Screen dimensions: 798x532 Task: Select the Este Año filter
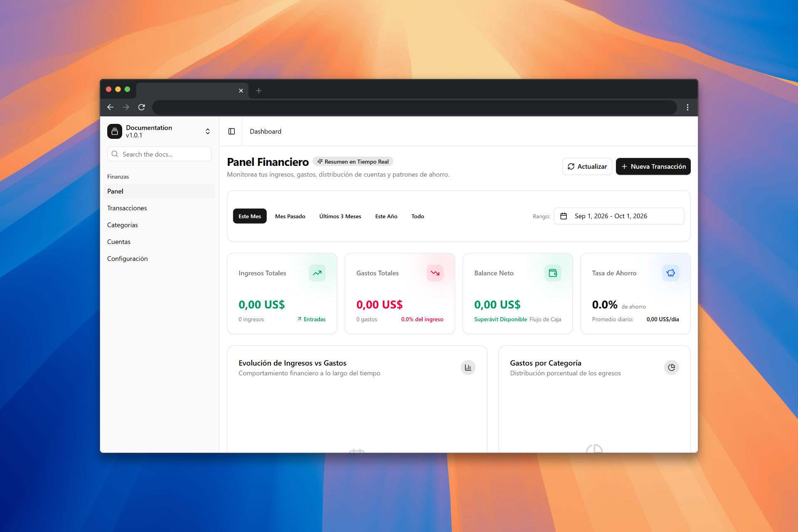pyautogui.click(x=386, y=216)
